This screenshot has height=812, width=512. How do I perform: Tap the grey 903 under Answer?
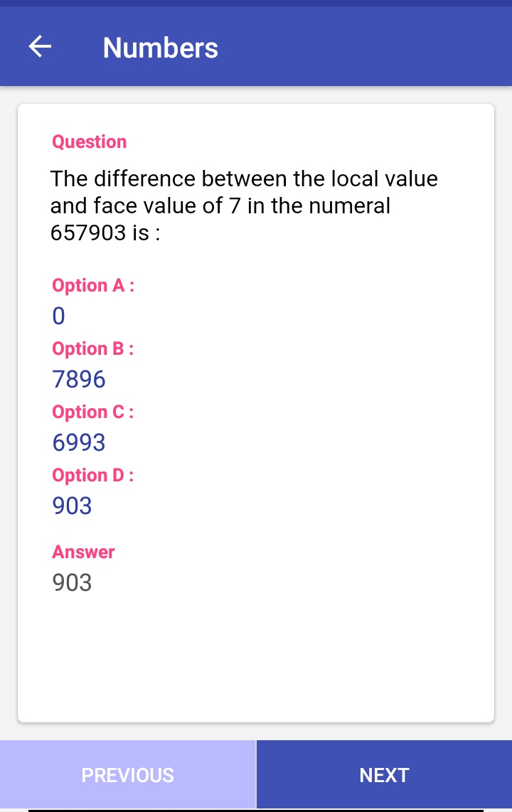pos(72,582)
